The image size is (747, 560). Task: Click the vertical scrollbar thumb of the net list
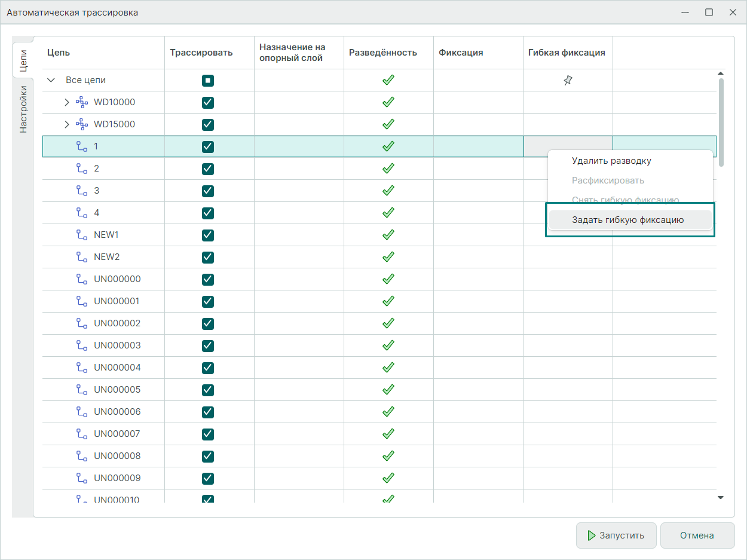[721, 122]
